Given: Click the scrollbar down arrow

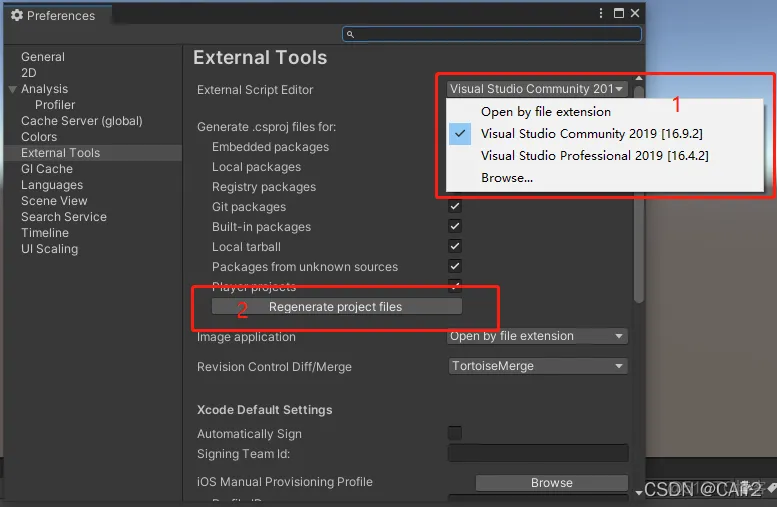Looking at the screenshot, I should (x=639, y=493).
